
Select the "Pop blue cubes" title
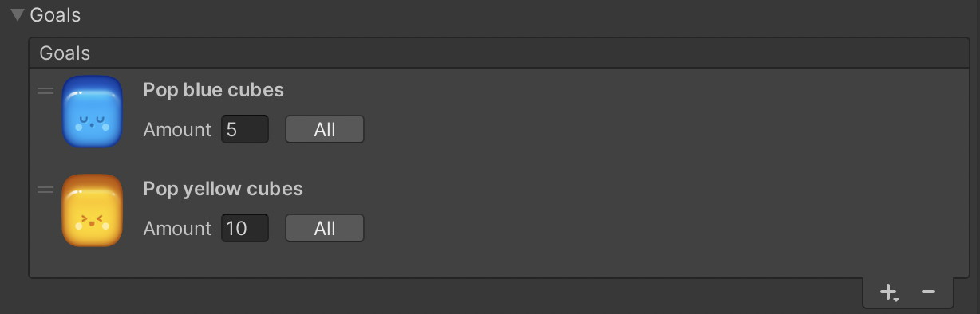tap(213, 90)
